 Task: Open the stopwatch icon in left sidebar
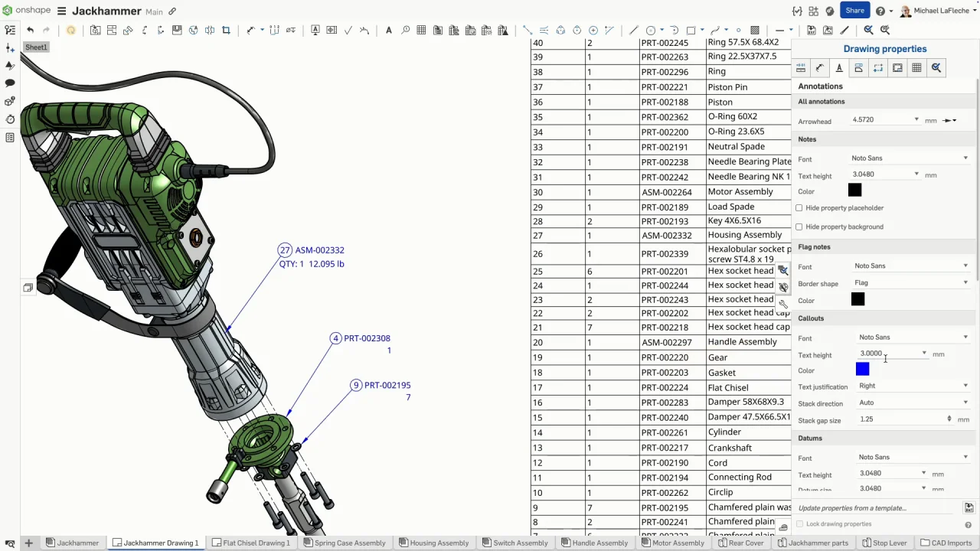[10, 119]
